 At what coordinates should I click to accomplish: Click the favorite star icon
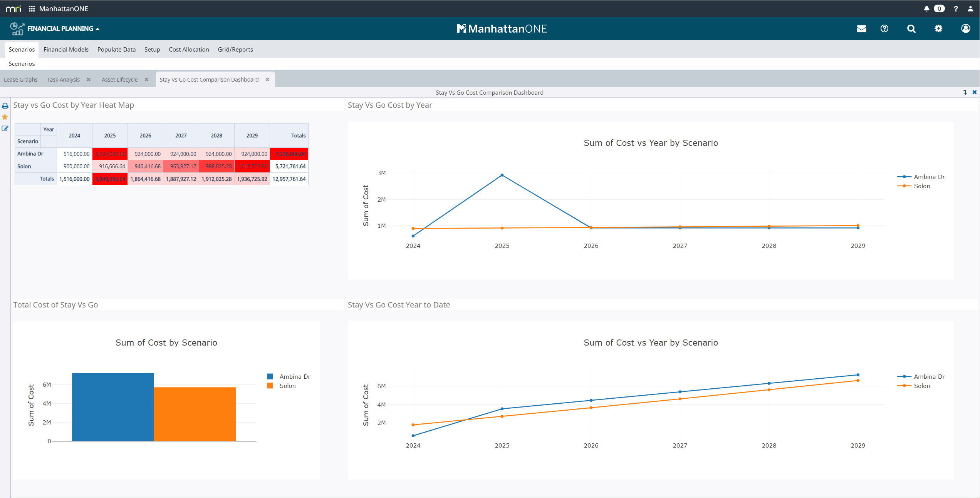point(5,117)
